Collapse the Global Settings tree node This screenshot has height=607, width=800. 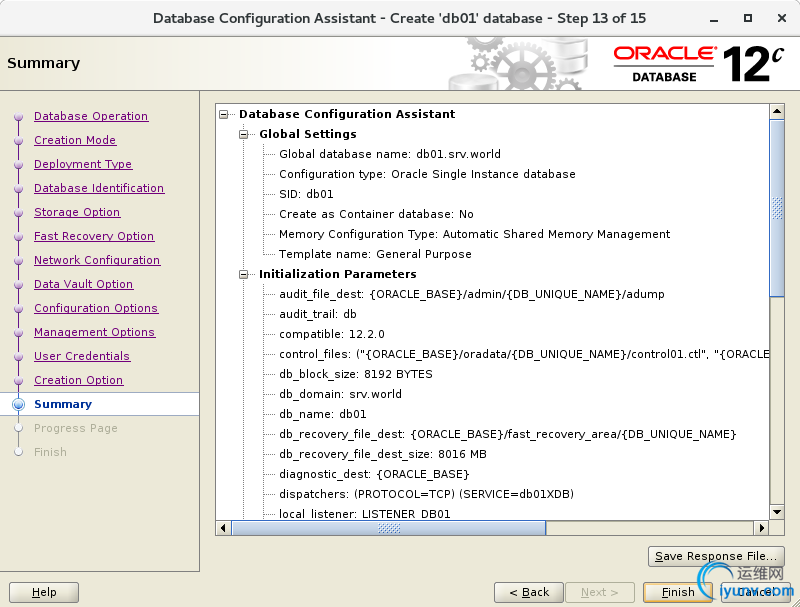tap(244, 134)
